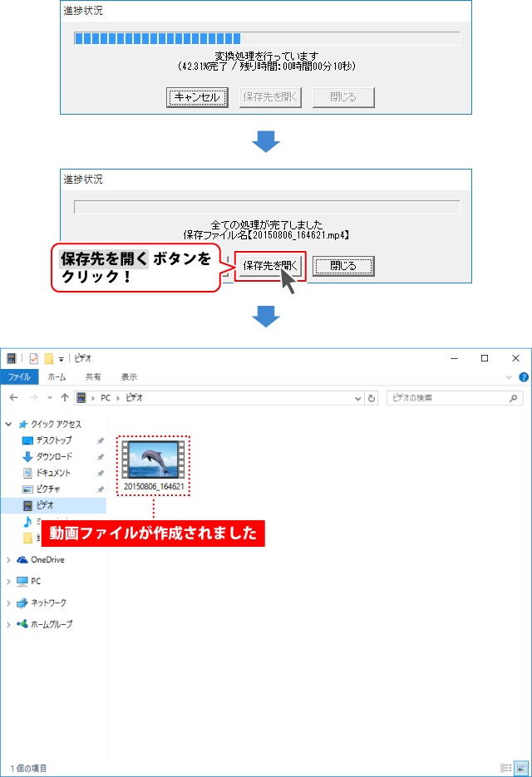Image resolution: width=532 pixels, height=777 pixels.
Task: Expand the ホームグループ tree node
Action: click(8, 625)
